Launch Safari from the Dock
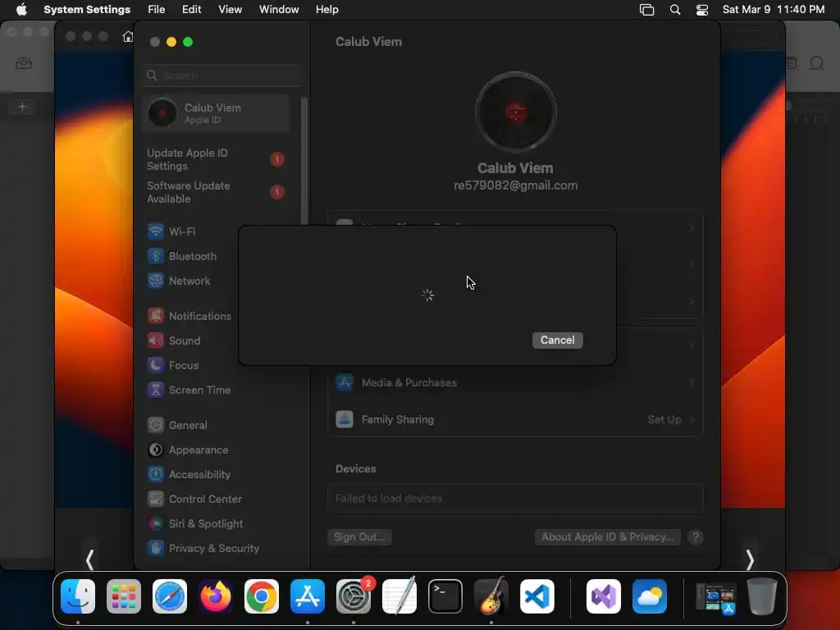The width and height of the screenshot is (840, 630). click(170, 596)
